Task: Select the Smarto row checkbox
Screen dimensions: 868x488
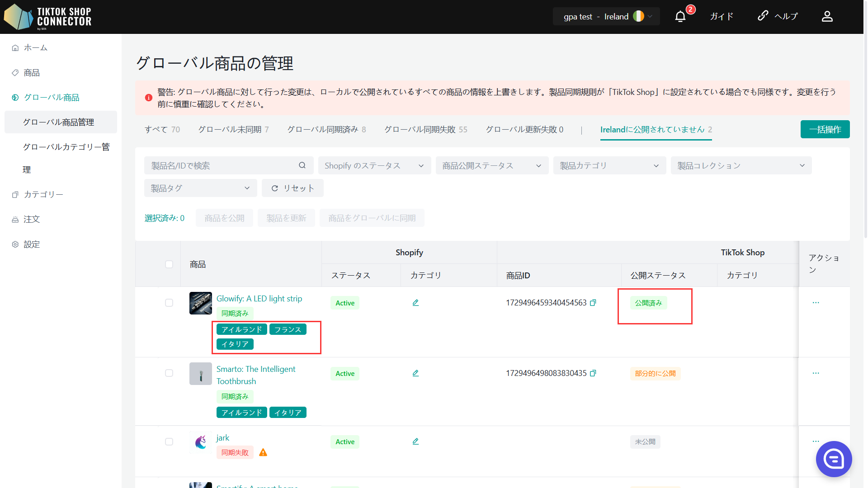Action: 169,373
